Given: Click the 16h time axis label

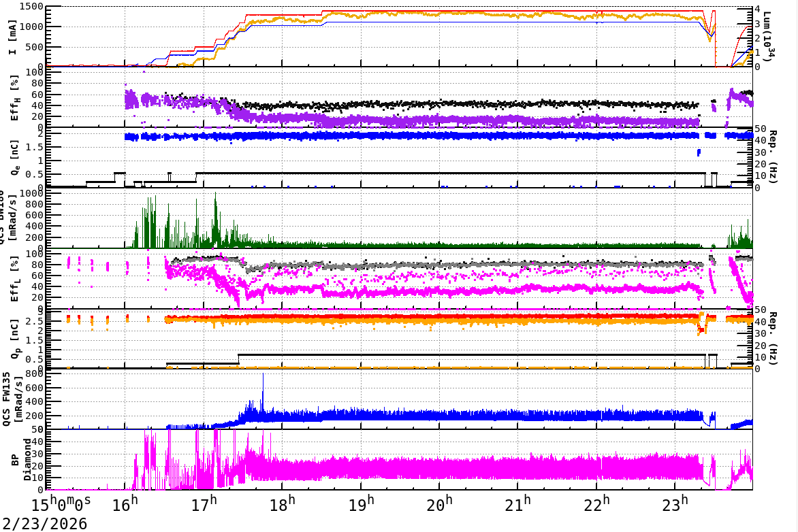Looking at the screenshot, I should coord(125,505).
